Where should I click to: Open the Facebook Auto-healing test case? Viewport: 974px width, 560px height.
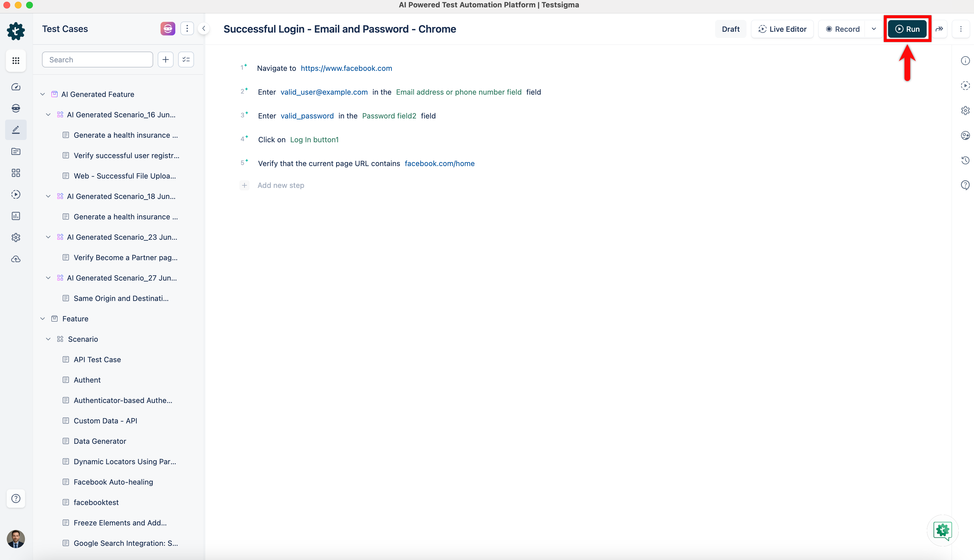[113, 482]
